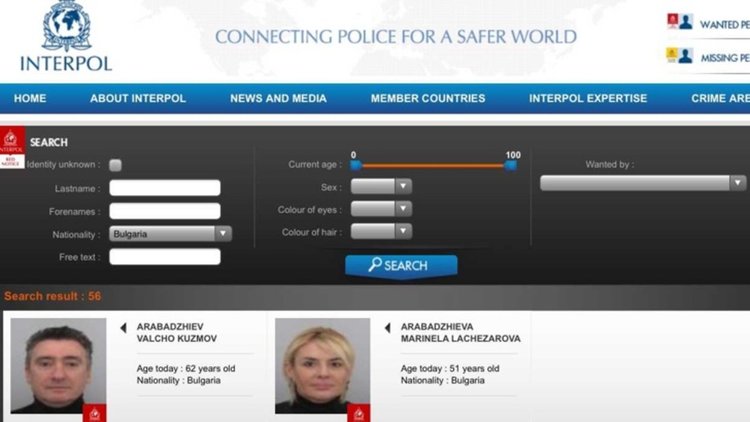Image resolution: width=750 pixels, height=422 pixels.
Task: Click the INTERPOL logo emblem
Action: click(66, 25)
